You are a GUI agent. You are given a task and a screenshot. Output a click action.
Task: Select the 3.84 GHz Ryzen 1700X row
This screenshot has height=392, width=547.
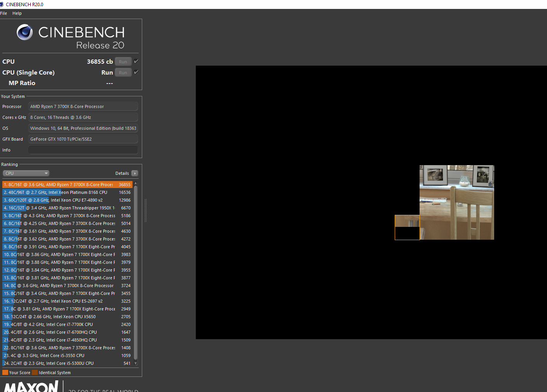[x=67, y=270]
